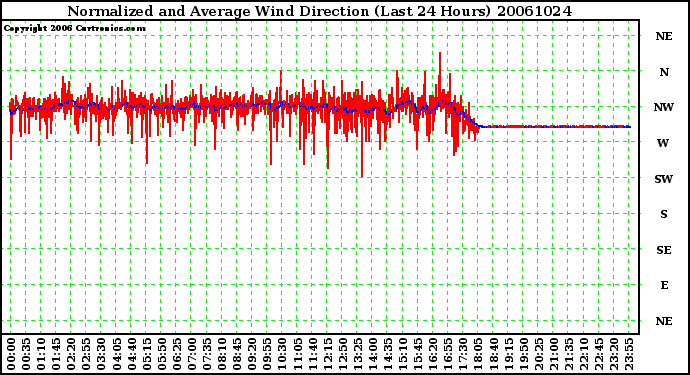
Task: Click the 11:05 time axis label
Action: [x=297, y=354]
